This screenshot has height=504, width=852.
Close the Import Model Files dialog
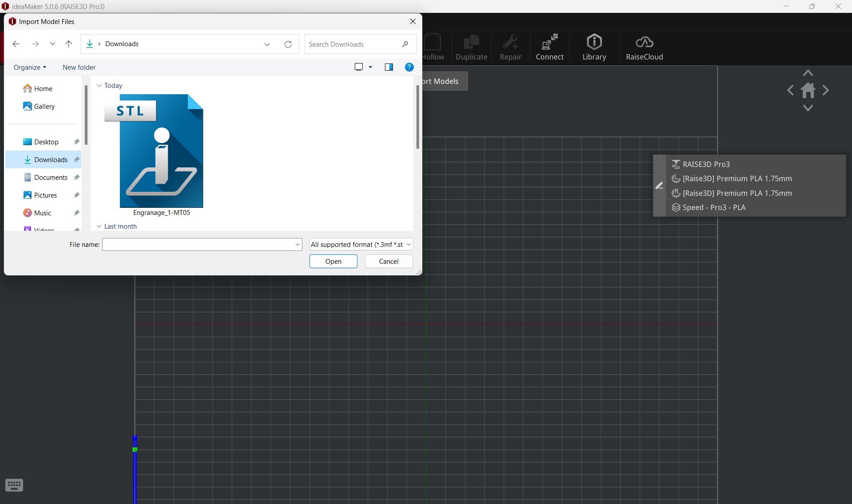pos(413,21)
